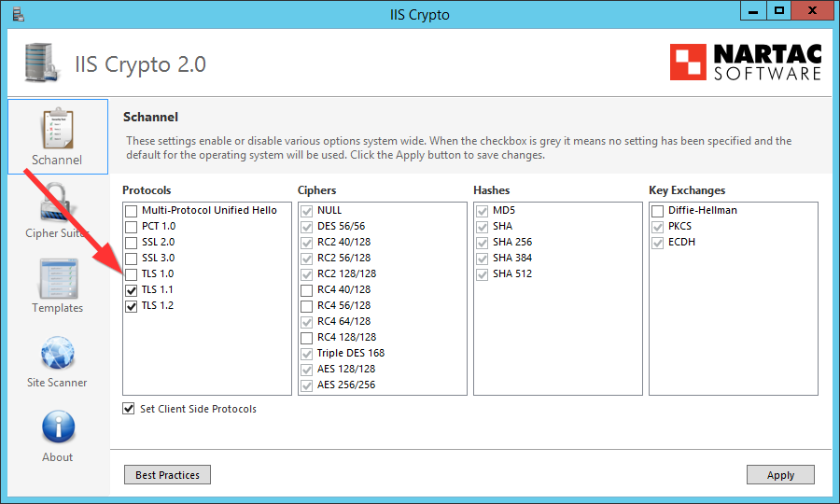This screenshot has height=504, width=840.
Task: Uncheck the TLS 1.2 protocol
Action: [x=132, y=306]
